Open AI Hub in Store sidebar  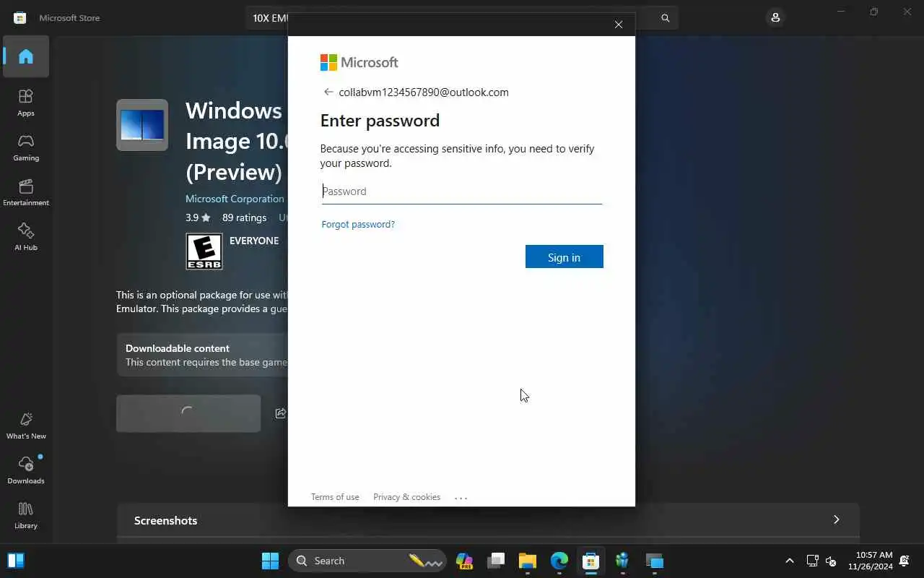26,237
